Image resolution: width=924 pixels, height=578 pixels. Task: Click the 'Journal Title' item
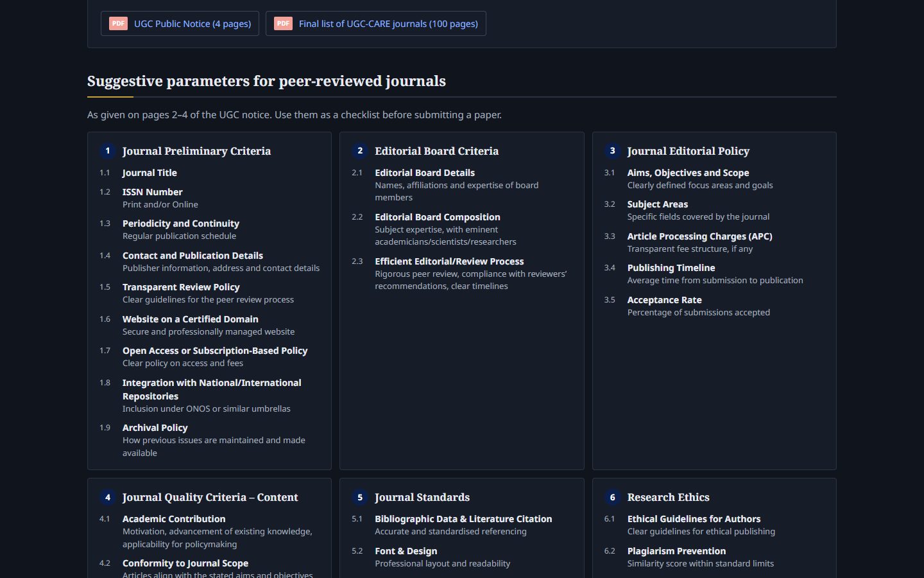150,173
